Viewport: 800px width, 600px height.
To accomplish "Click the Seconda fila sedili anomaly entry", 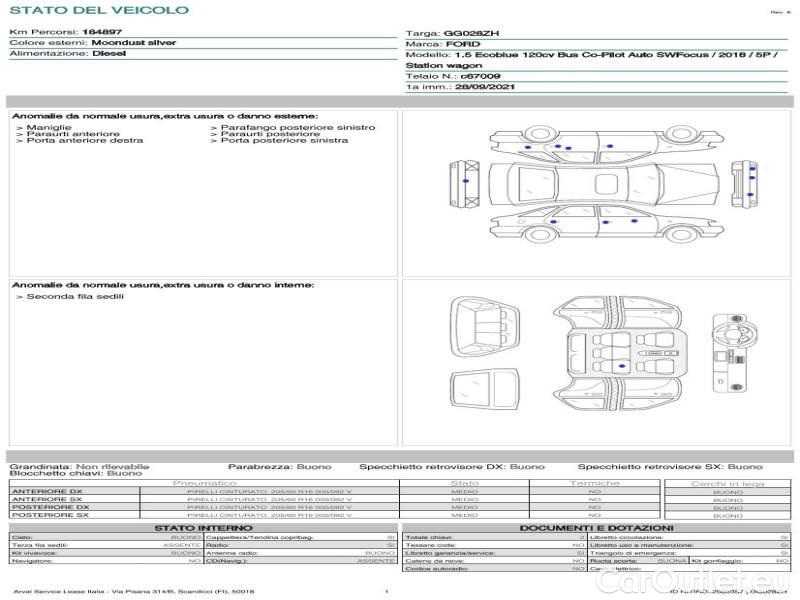I will (70, 297).
